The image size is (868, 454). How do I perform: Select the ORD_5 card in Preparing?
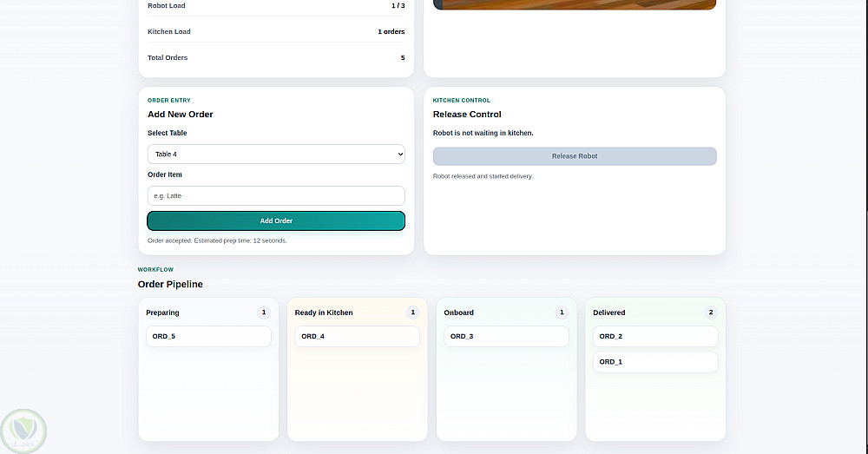tap(208, 337)
